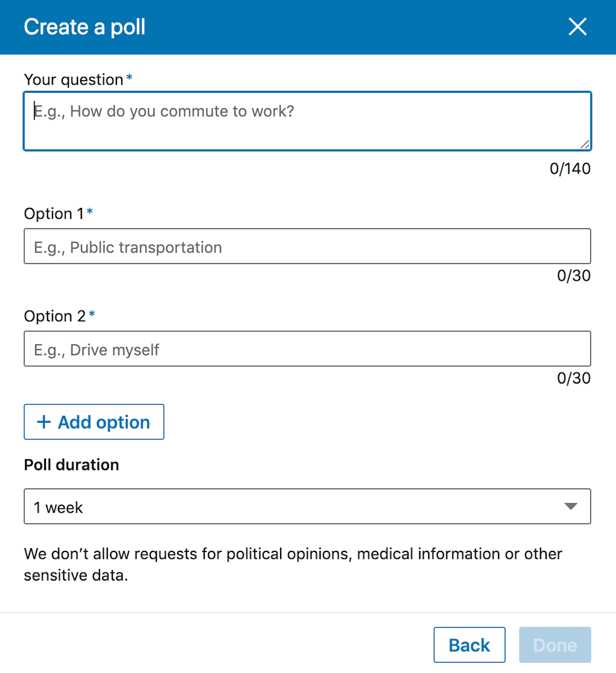Screen dimensions: 616x673
Task: Click the Create a poll header title
Action: coord(85,27)
